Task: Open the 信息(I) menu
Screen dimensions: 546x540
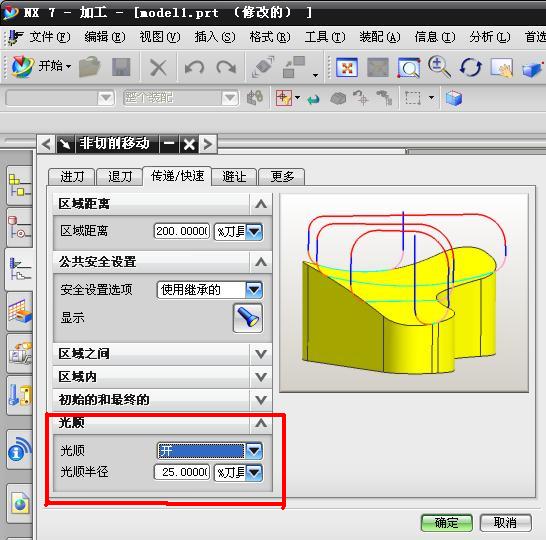Action: 435,37
